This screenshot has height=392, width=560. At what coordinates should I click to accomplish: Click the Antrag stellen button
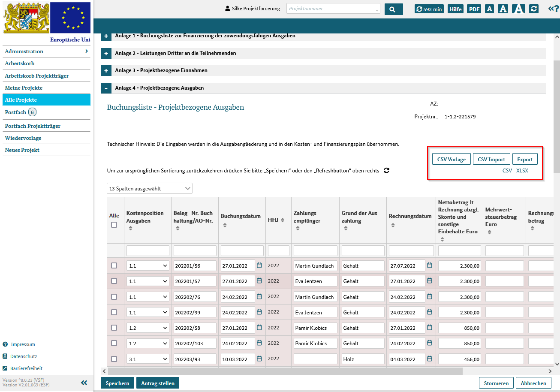pos(158,383)
